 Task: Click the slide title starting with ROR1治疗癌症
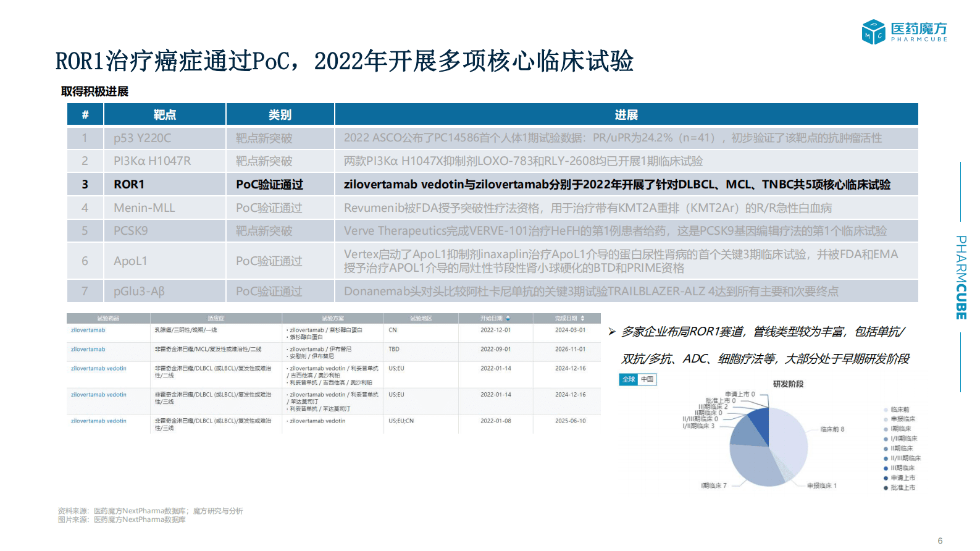(345, 61)
